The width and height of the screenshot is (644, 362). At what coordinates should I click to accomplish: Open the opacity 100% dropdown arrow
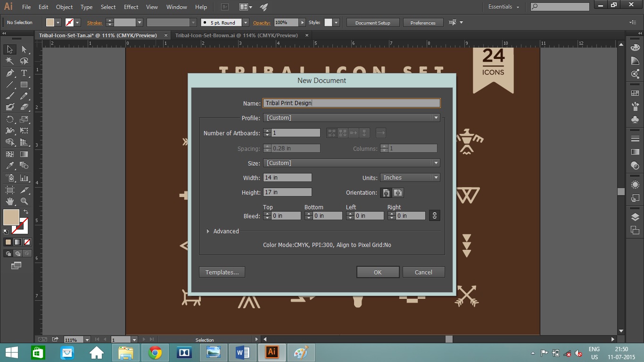click(x=302, y=23)
